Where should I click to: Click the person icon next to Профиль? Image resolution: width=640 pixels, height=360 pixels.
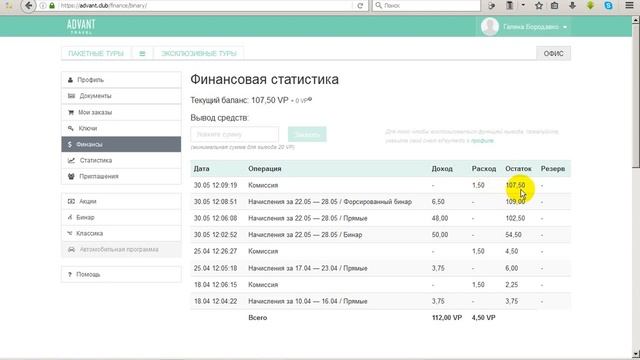[70, 80]
